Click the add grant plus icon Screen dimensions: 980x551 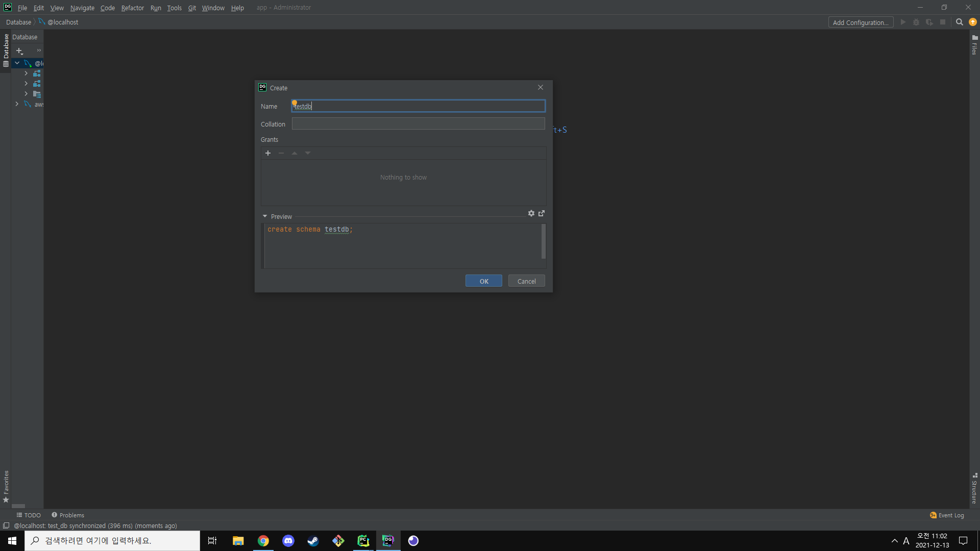[268, 153]
